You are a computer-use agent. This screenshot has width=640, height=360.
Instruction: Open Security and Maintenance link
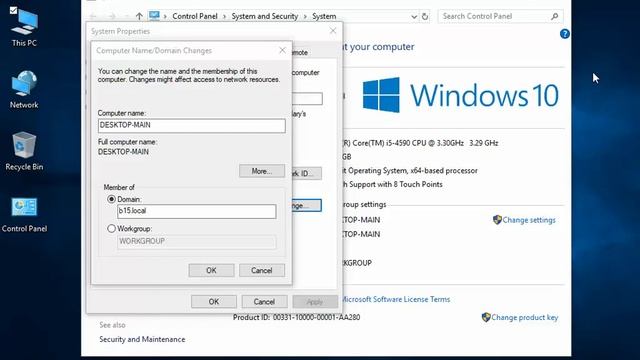(142, 339)
